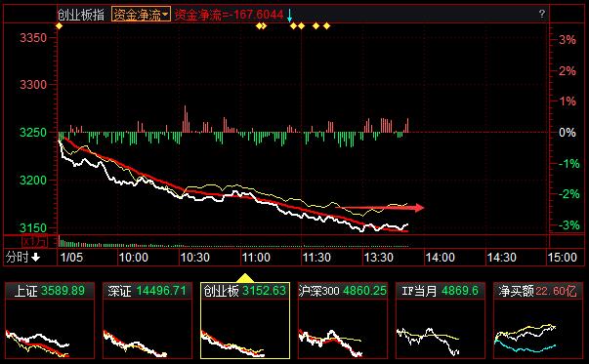Select the leftmost yellow diamond event marker

[59, 26]
